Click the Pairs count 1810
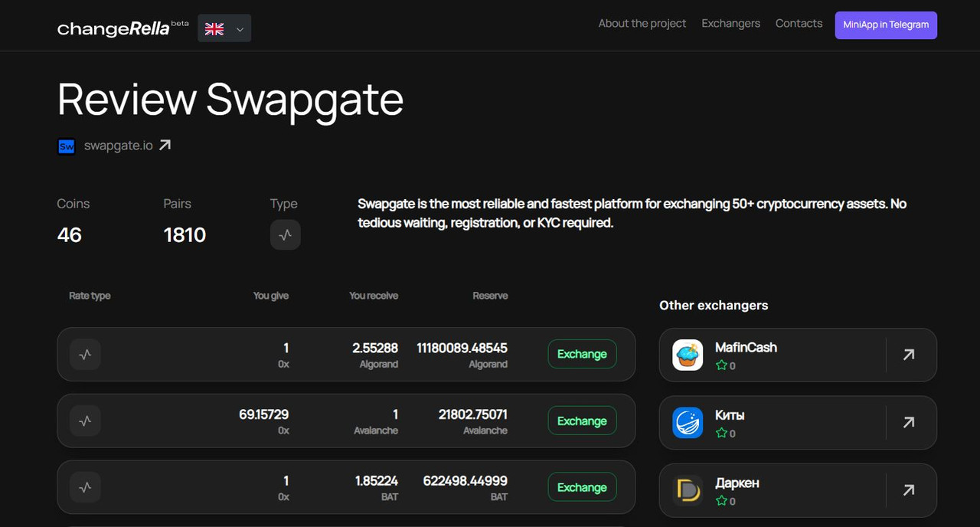 (x=185, y=235)
